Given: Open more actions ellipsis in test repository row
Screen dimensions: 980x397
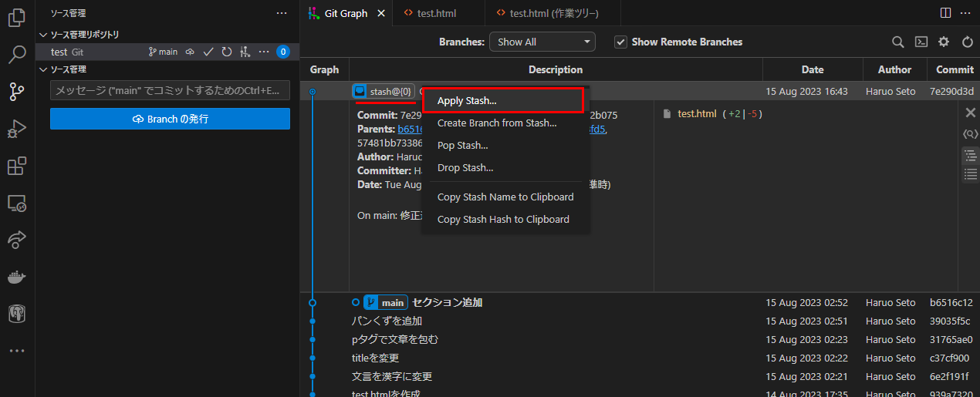Looking at the screenshot, I should (264, 52).
